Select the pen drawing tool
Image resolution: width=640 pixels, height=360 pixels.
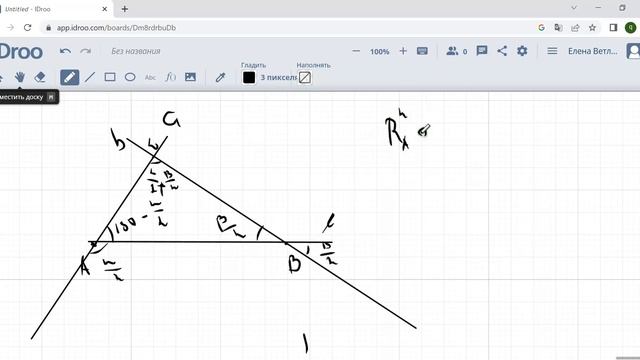click(x=69, y=77)
